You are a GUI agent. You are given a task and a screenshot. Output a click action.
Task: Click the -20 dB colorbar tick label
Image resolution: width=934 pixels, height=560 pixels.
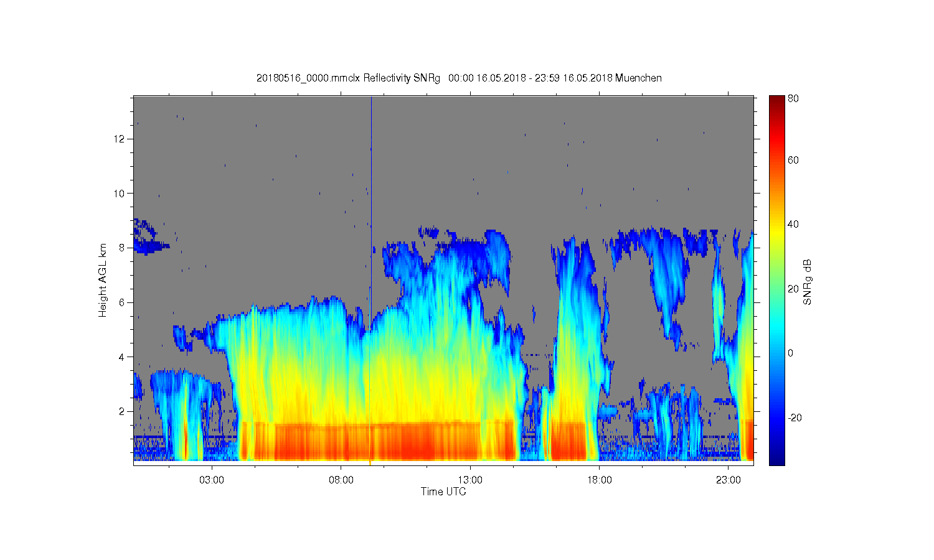(795, 418)
